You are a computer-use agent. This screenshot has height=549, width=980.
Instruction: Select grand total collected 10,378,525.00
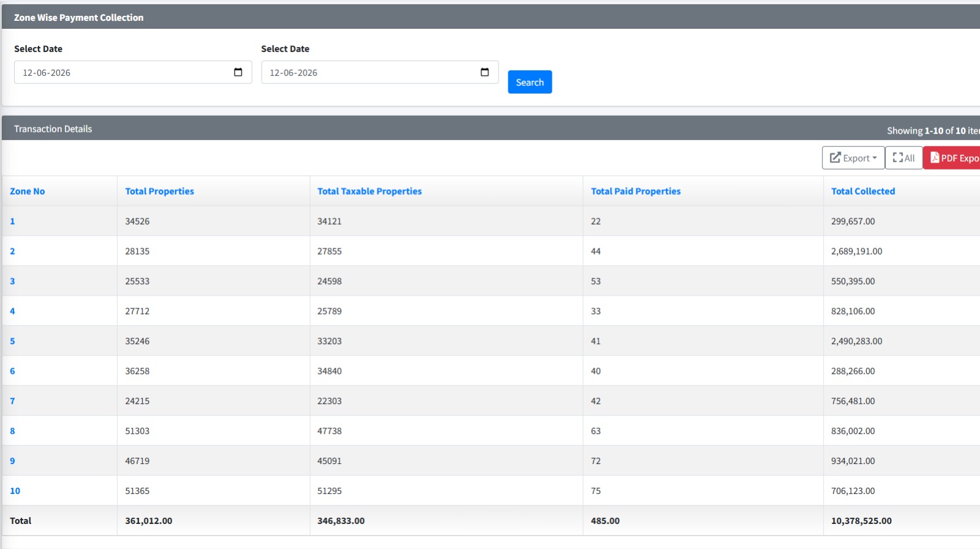861,521
